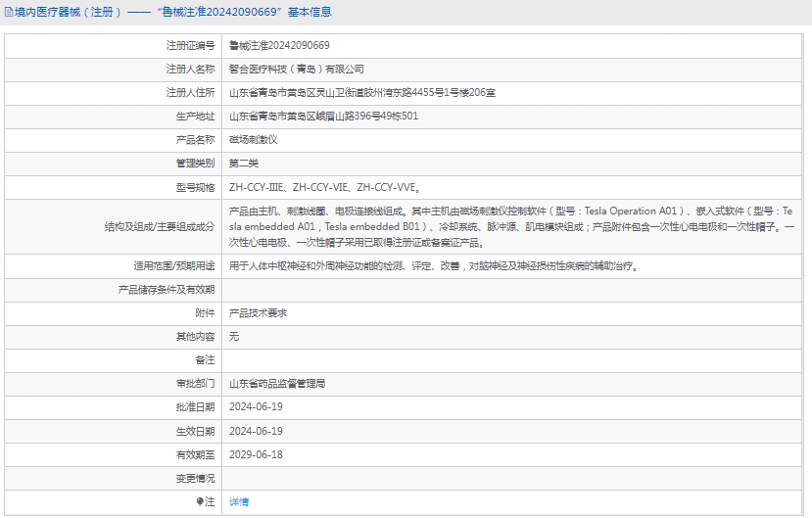
Task: Select product name 磁场刺激仪
Action: tap(253, 140)
